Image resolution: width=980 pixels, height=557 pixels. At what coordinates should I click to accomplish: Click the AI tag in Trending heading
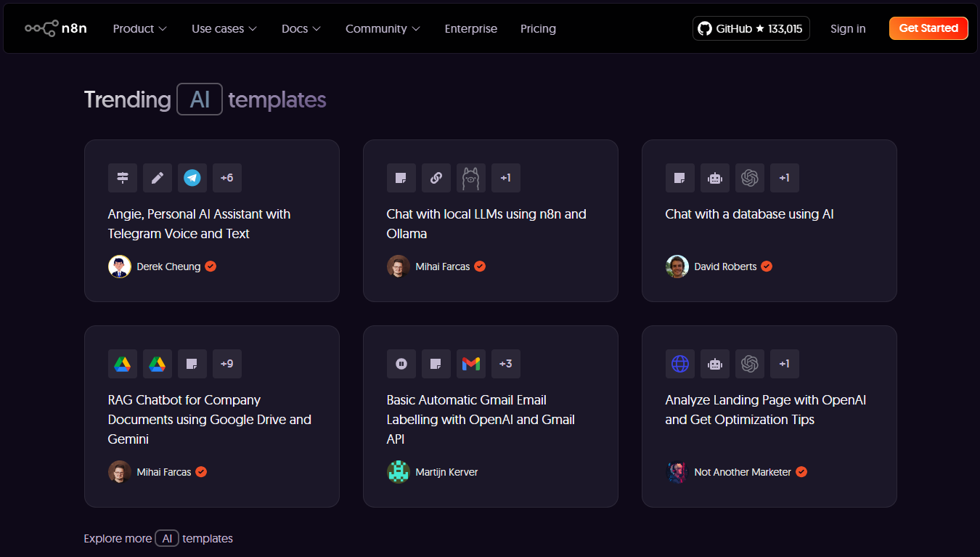[x=200, y=99]
